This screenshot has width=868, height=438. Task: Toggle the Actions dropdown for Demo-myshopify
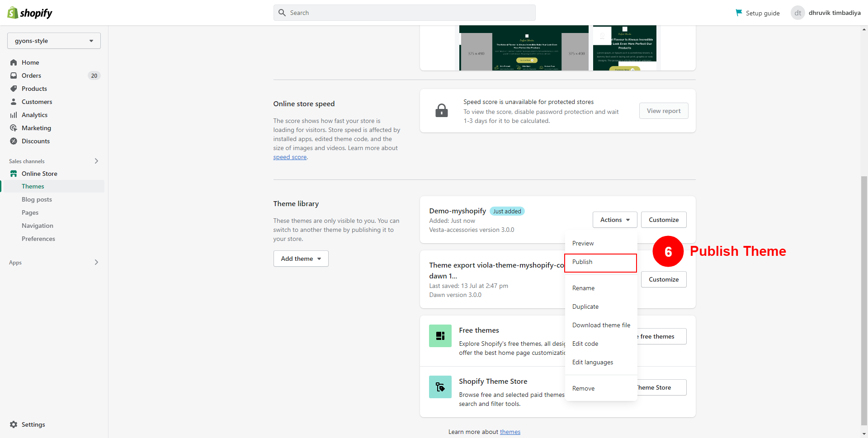(614, 220)
